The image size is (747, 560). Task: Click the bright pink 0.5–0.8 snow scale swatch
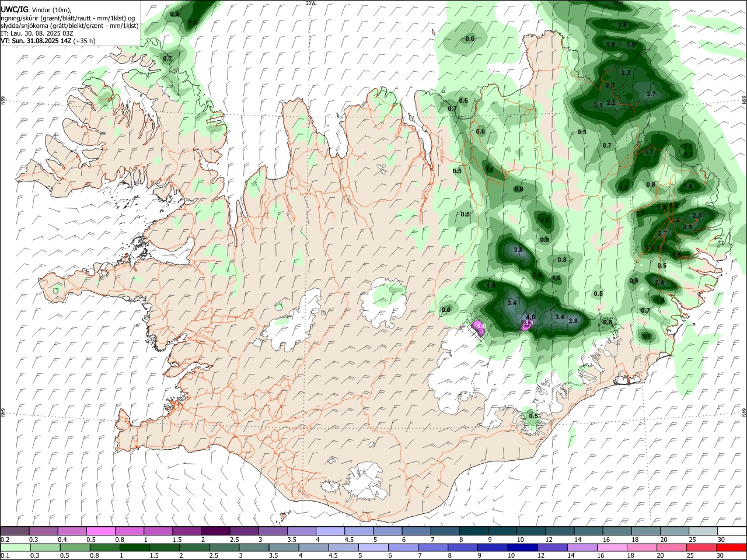(x=101, y=531)
